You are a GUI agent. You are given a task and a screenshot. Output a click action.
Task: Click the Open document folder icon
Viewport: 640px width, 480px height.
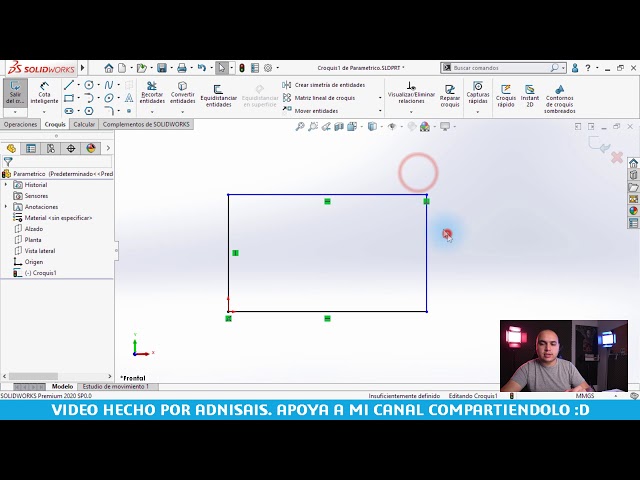[x=141, y=68]
